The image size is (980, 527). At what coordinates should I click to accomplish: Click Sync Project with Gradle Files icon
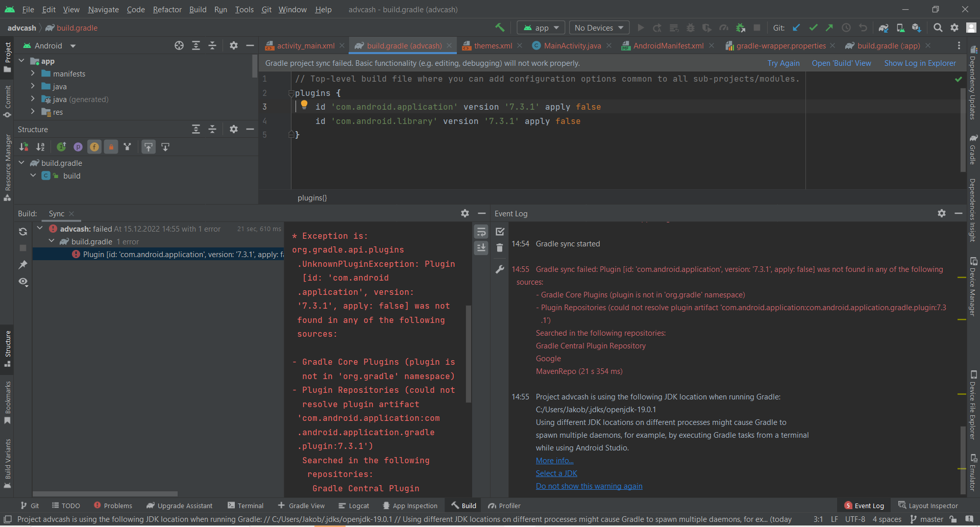pyautogui.click(x=884, y=28)
